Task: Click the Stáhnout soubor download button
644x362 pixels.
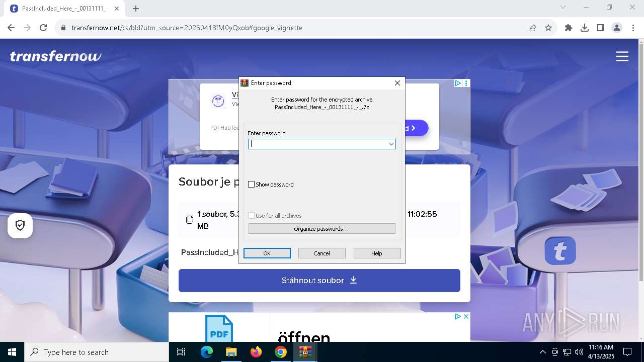Action: point(319,281)
